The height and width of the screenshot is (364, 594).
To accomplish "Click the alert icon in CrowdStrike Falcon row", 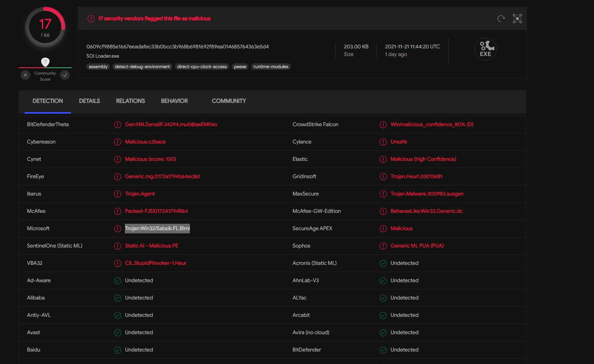I will [x=383, y=125].
